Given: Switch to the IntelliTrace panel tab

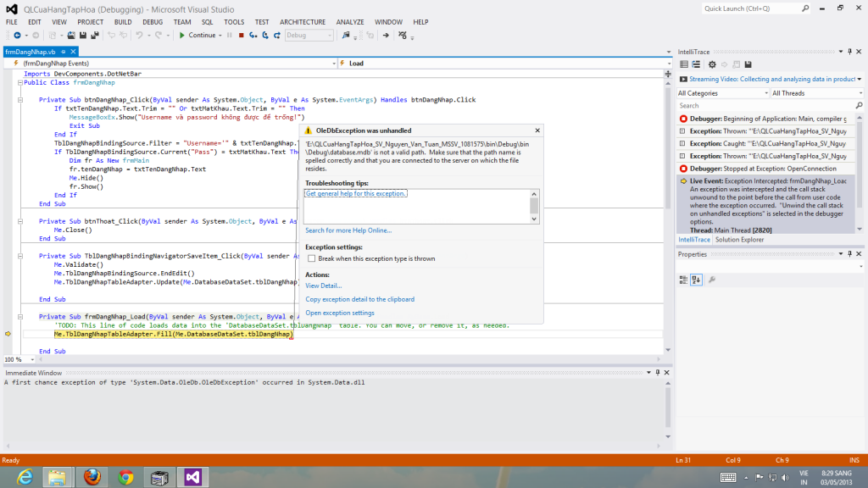Looking at the screenshot, I should coord(694,240).
